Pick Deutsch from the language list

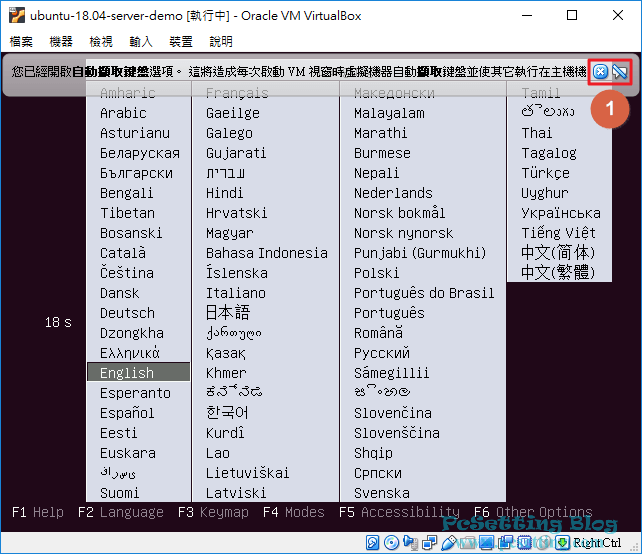[127, 312]
